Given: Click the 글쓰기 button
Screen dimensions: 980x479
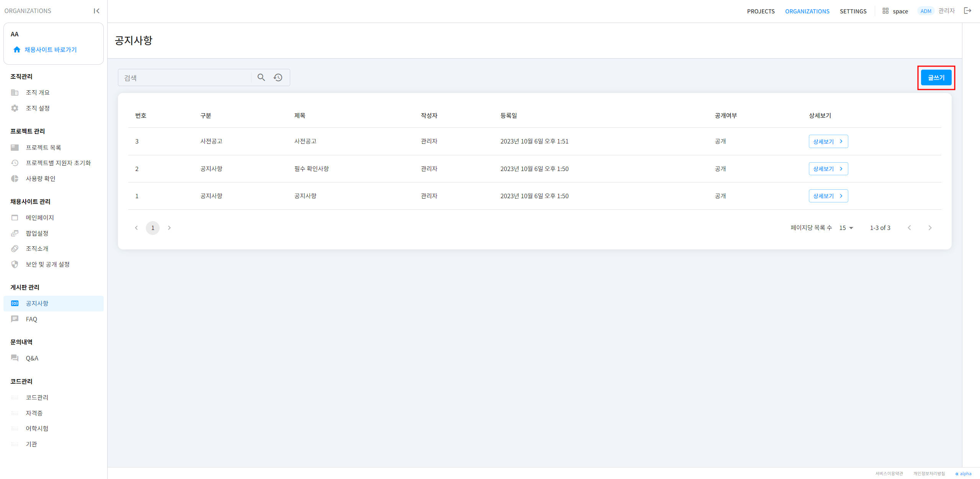Looking at the screenshot, I should pos(936,78).
